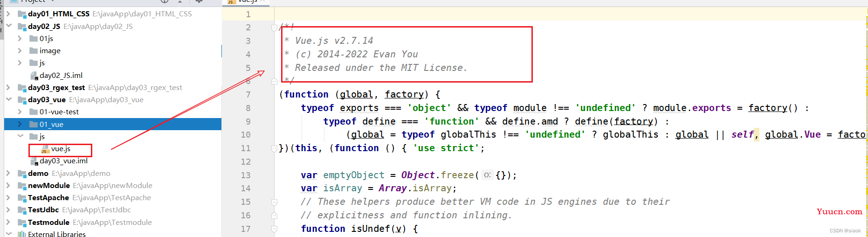Expand the 01_vue folder chevron
868x237 pixels.
pos(20,124)
